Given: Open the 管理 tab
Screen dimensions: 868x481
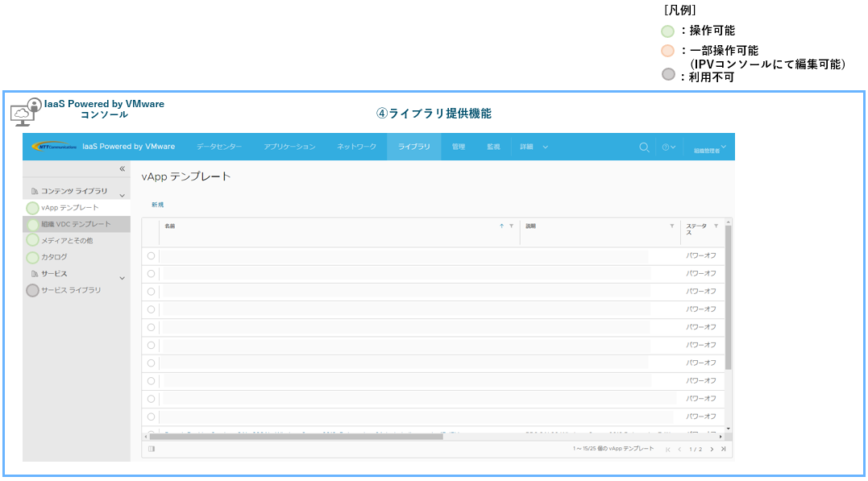Looking at the screenshot, I should point(459,147).
